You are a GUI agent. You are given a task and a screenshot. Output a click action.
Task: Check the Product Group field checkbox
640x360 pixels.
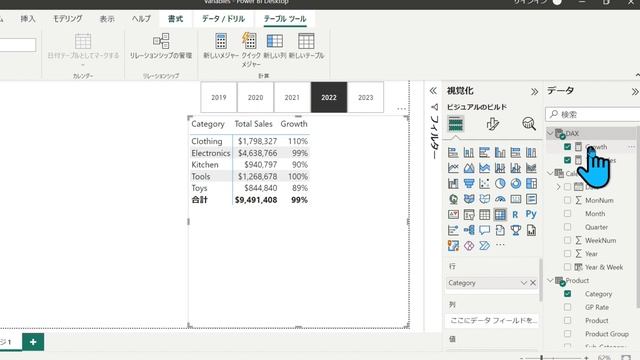point(567,333)
